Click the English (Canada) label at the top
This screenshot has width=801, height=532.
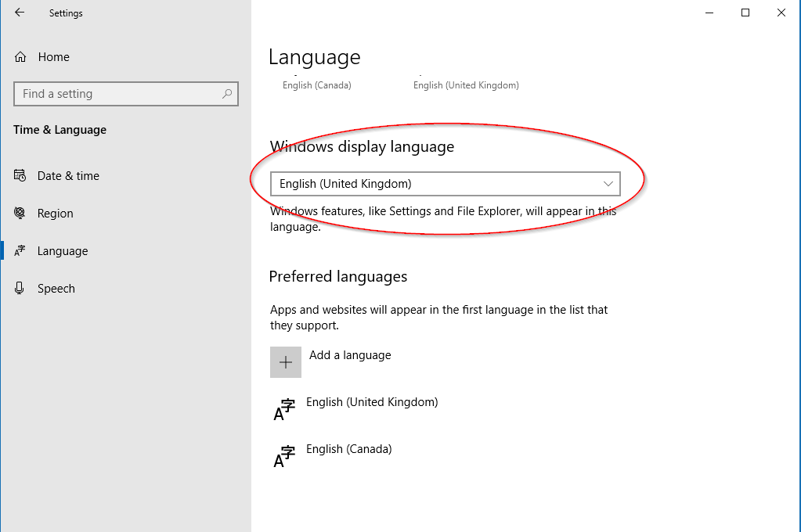[317, 85]
